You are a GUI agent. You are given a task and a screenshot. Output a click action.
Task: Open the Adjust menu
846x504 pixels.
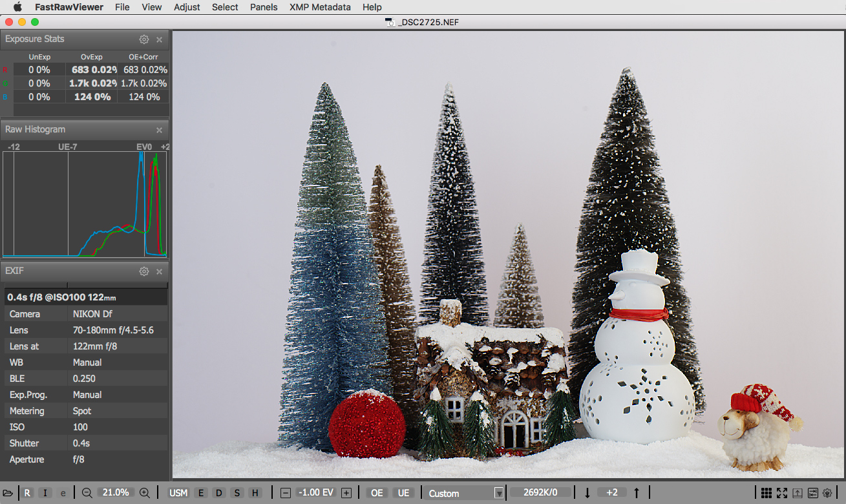pyautogui.click(x=187, y=7)
